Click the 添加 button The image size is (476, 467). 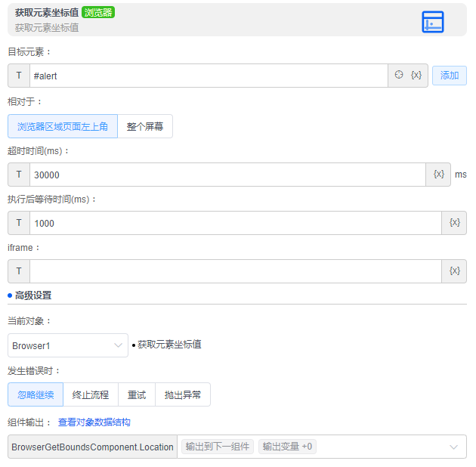click(450, 76)
